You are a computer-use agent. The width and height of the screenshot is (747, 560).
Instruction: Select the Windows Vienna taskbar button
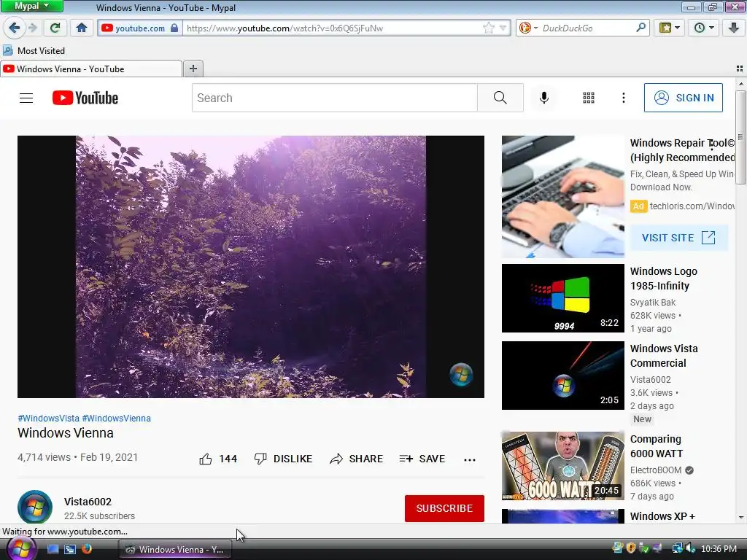pos(174,550)
